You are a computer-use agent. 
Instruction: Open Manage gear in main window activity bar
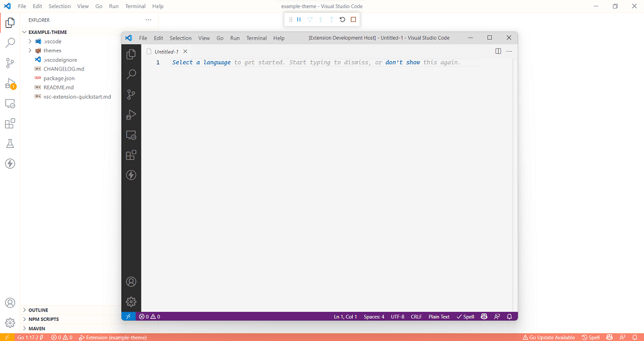[10, 323]
